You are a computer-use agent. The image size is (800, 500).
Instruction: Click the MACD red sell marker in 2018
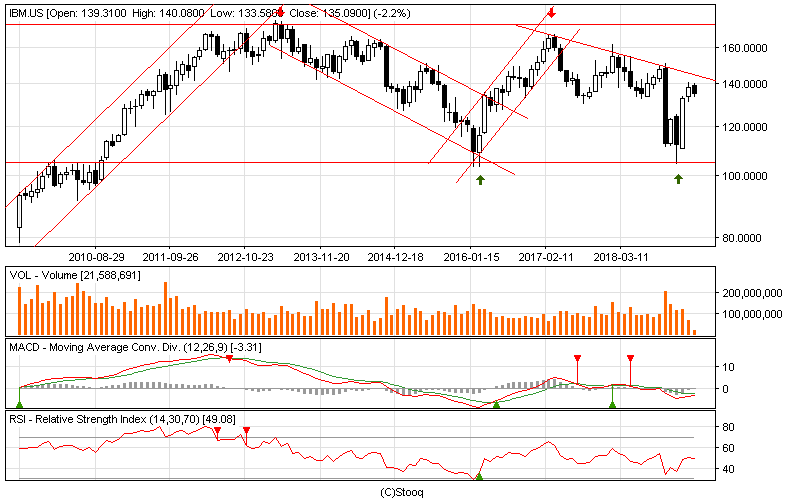click(630, 359)
